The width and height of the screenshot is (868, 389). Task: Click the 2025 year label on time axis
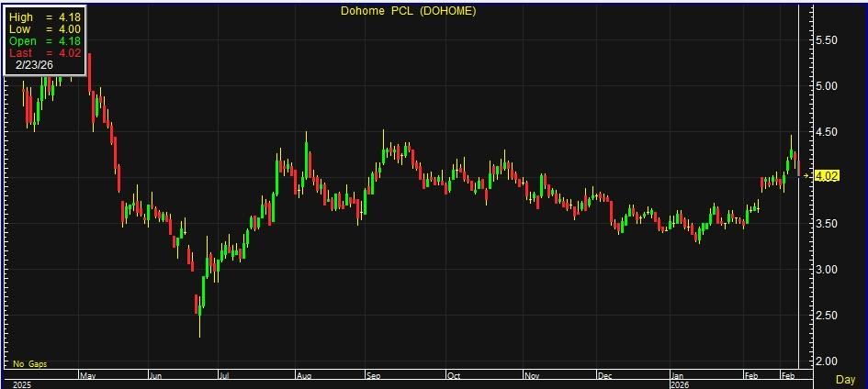point(22,385)
